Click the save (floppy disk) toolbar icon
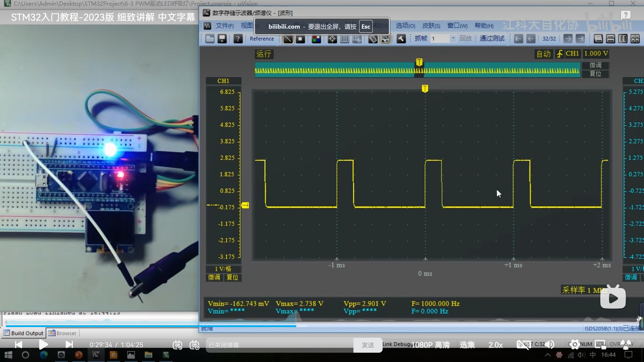Screen dimensions: 644x362 (x=222, y=39)
